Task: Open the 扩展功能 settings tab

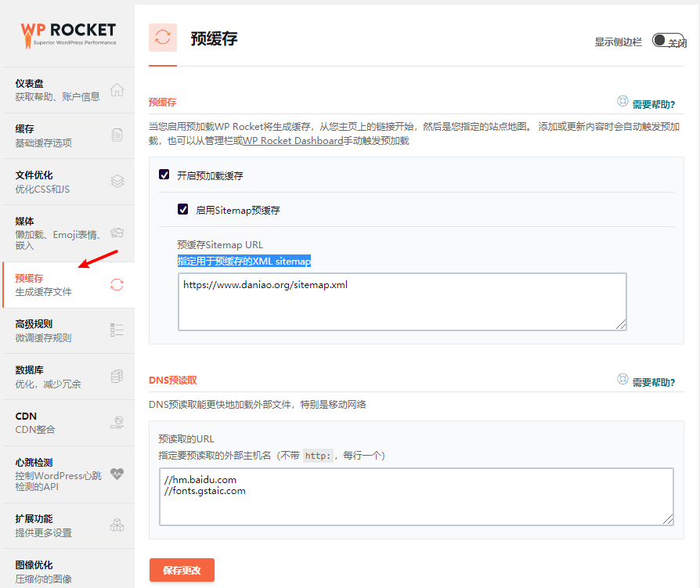Action: 69,526
